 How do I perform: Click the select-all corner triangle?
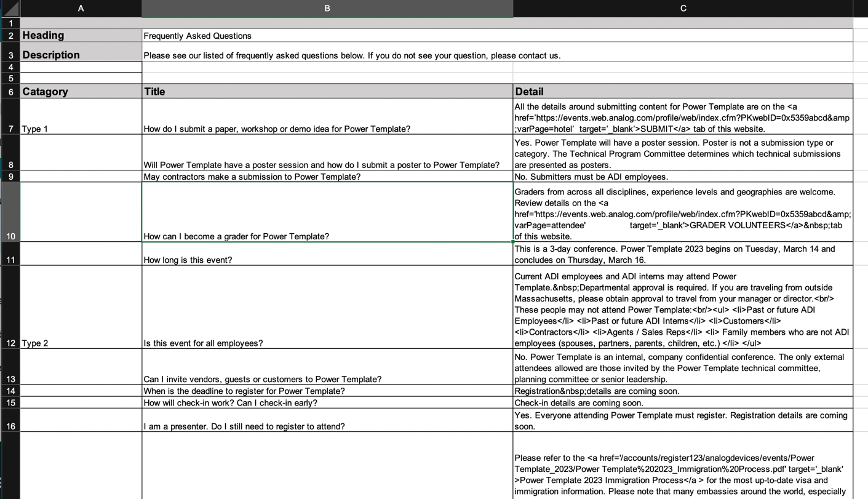click(x=10, y=8)
